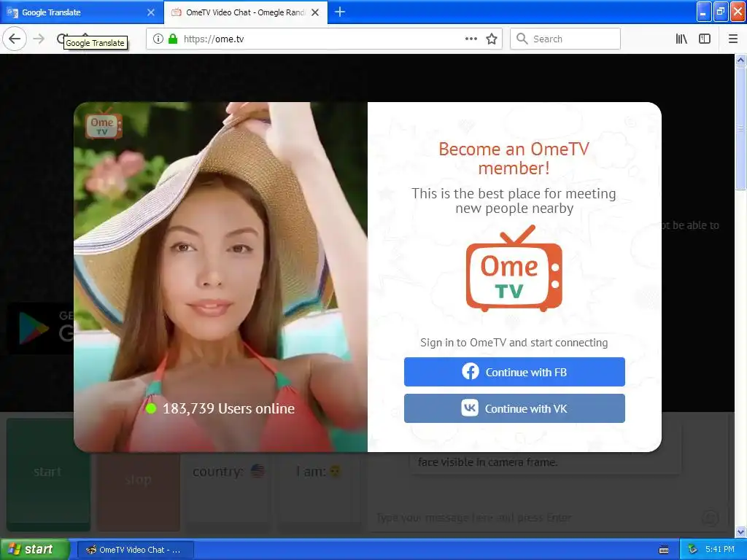Open the Firefox hamburger menu

[x=733, y=39]
